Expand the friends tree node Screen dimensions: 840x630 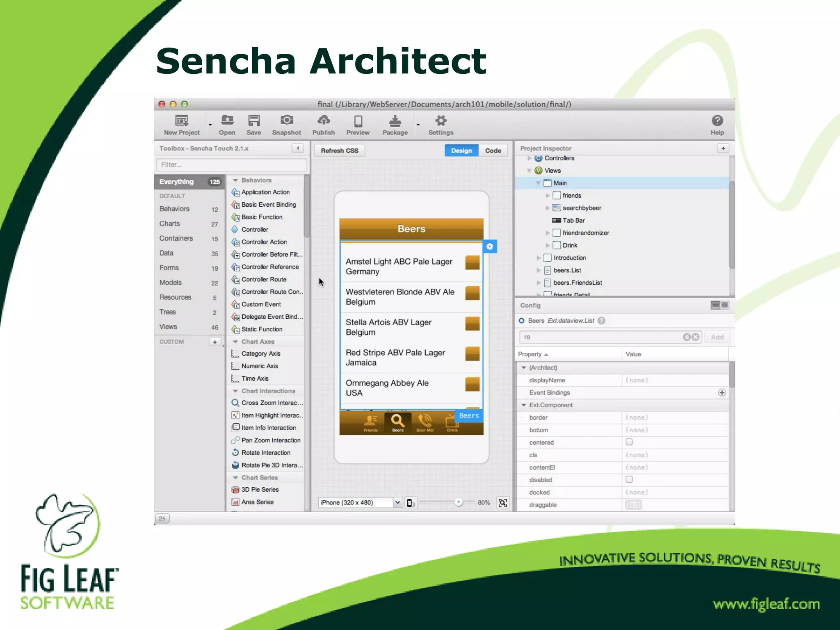click(x=548, y=196)
